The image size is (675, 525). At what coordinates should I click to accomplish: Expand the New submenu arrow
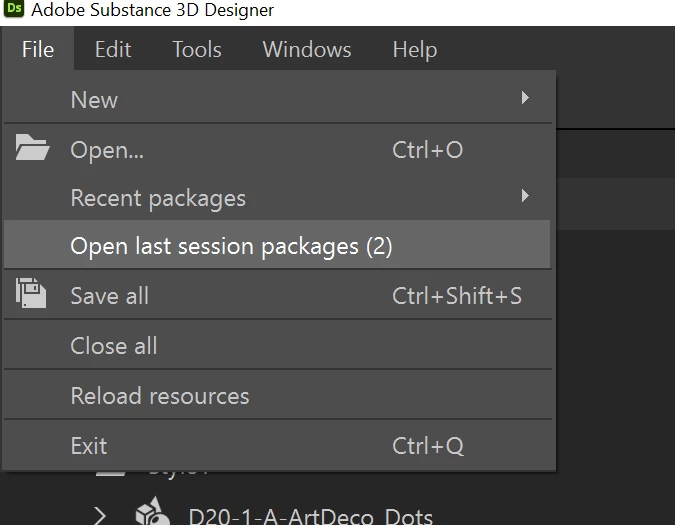click(x=525, y=98)
